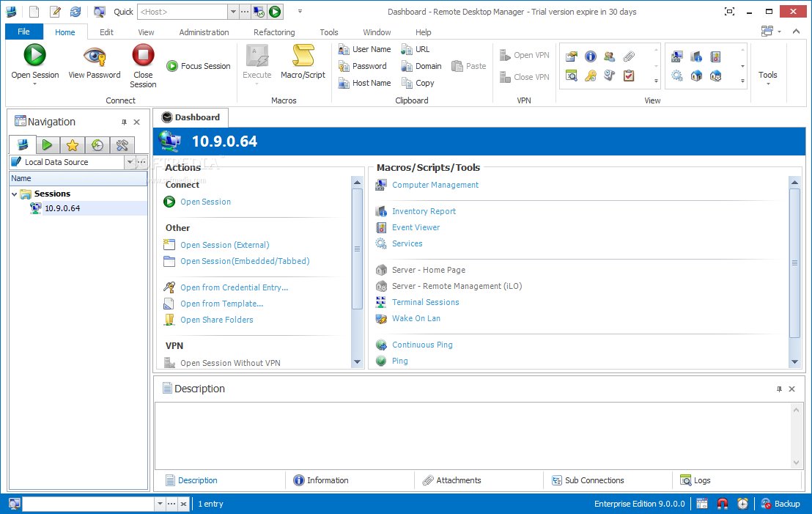
Task: Click Open from Credential Entry link
Action: tap(234, 287)
